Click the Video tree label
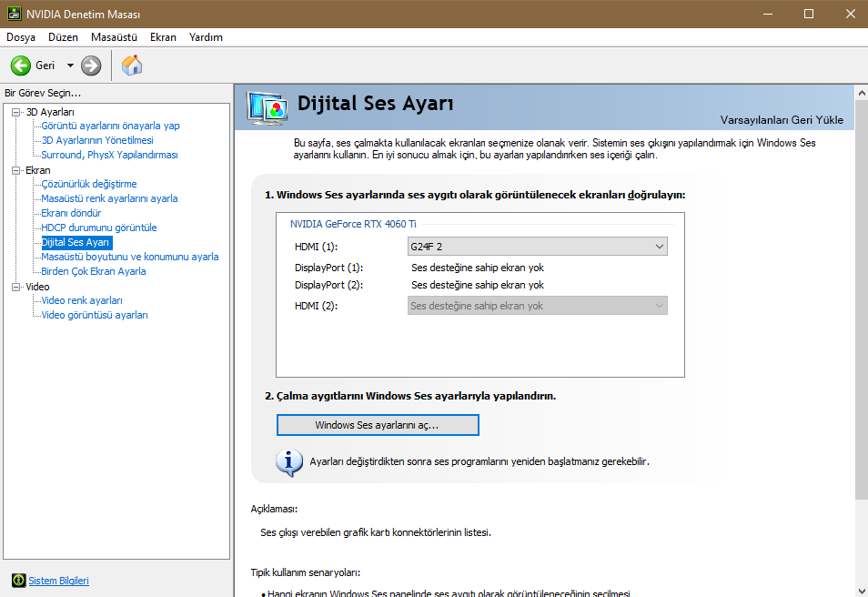868x597 pixels. point(37,287)
